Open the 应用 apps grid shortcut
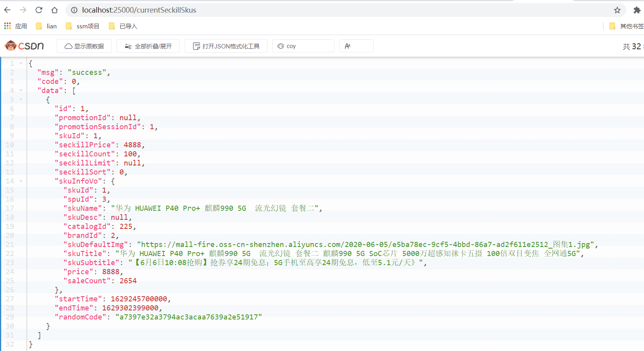Viewport: 644px width, 351px height. click(15, 26)
